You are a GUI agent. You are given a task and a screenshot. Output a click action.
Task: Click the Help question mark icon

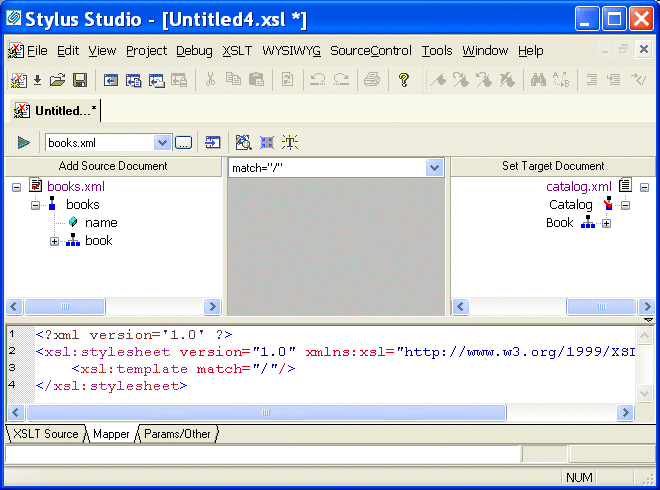tap(404, 80)
